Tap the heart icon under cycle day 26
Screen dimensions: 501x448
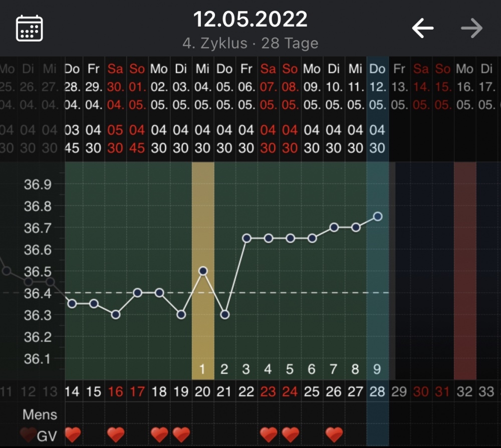pyautogui.click(x=334, y=434)
